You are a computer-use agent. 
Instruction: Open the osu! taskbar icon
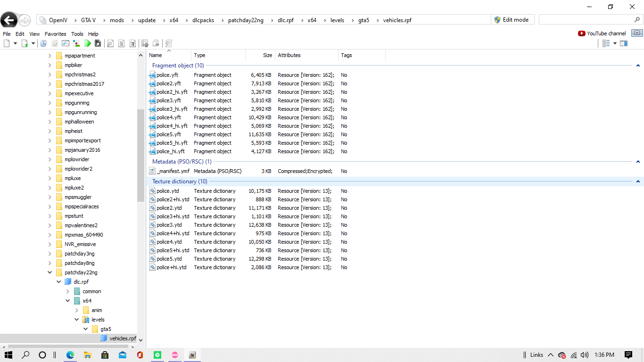[175, 355]
